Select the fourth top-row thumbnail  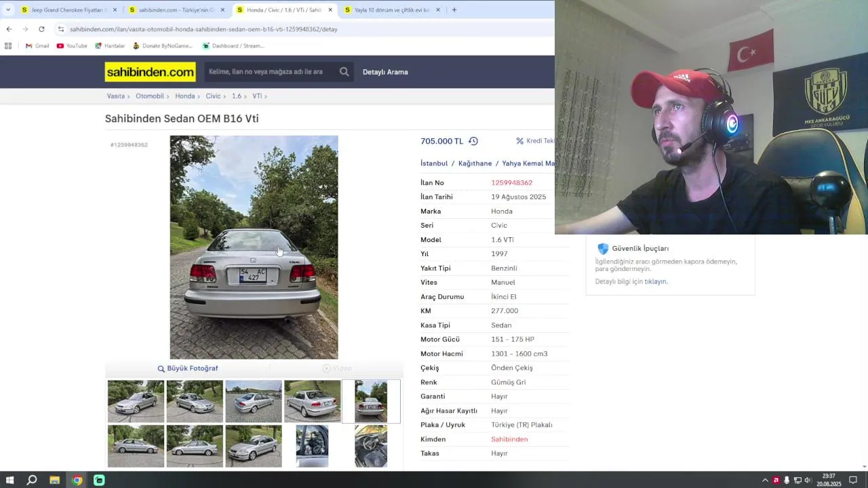(x=313, y=401)
